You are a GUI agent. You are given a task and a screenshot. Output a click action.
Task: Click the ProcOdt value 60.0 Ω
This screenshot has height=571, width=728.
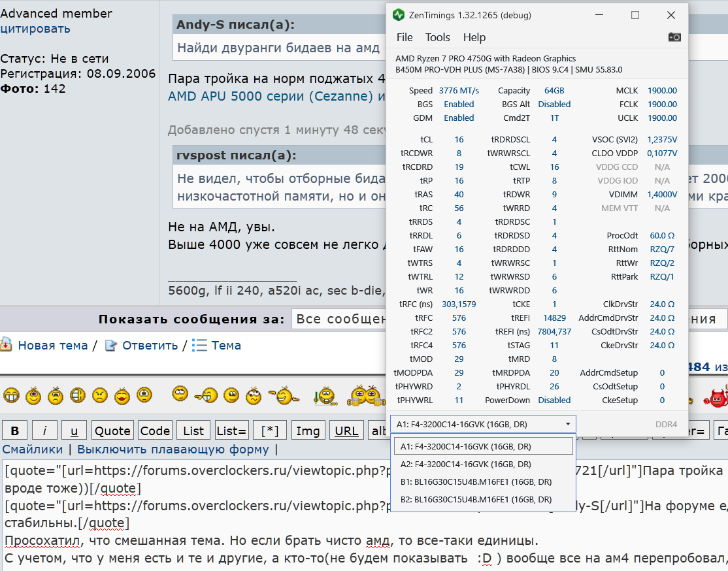coord(662,235)
